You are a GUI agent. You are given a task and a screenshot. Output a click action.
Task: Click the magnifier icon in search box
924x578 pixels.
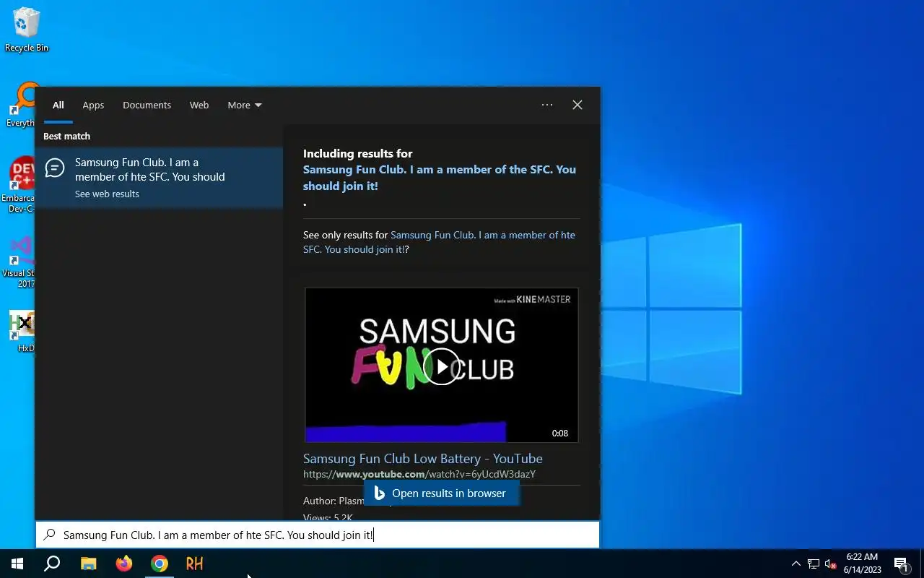pos(50,535)
